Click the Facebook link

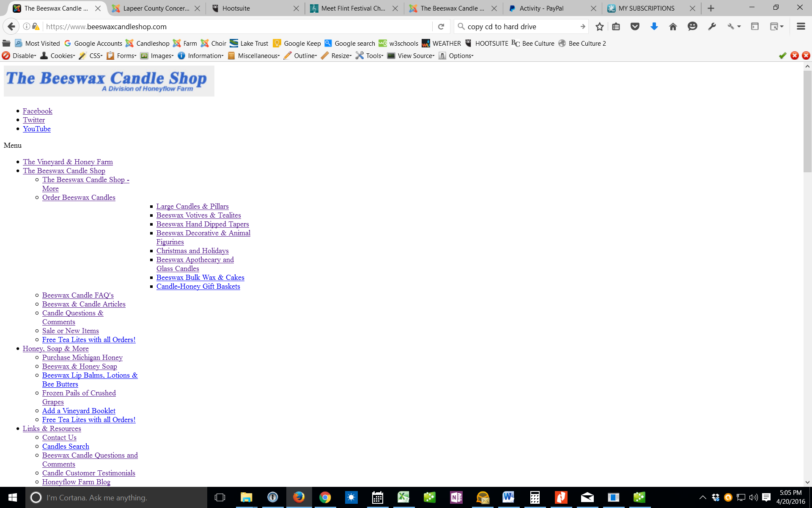37,111
